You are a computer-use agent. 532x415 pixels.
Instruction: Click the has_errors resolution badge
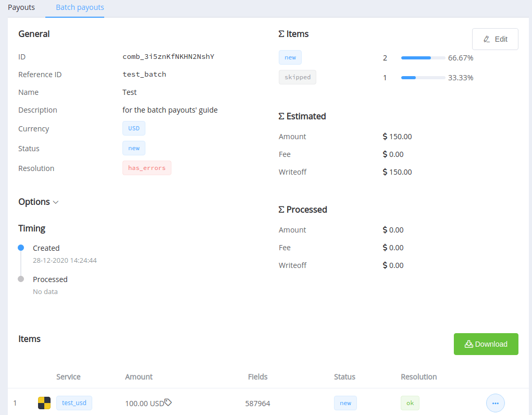coord(147,168)
